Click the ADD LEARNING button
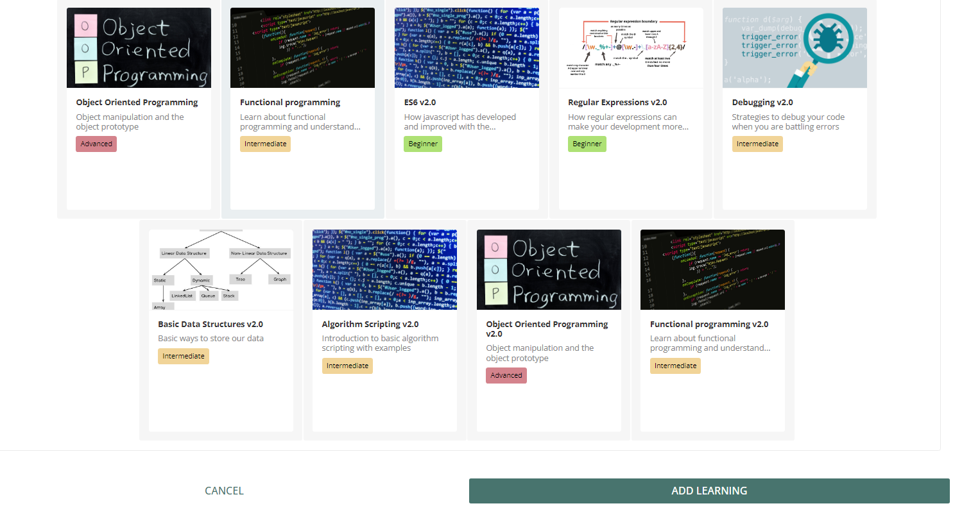Image resolution: width=980 pixels, height=515 pixels. coord(709,491)
